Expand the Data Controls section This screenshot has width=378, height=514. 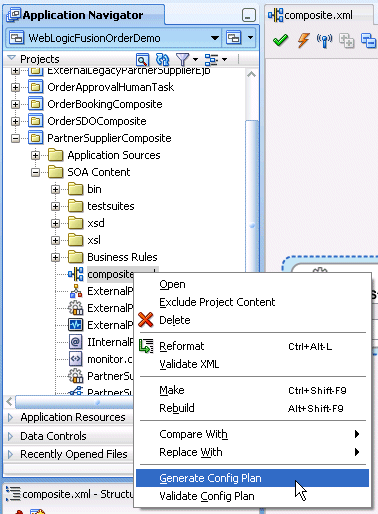pos(10,436)
